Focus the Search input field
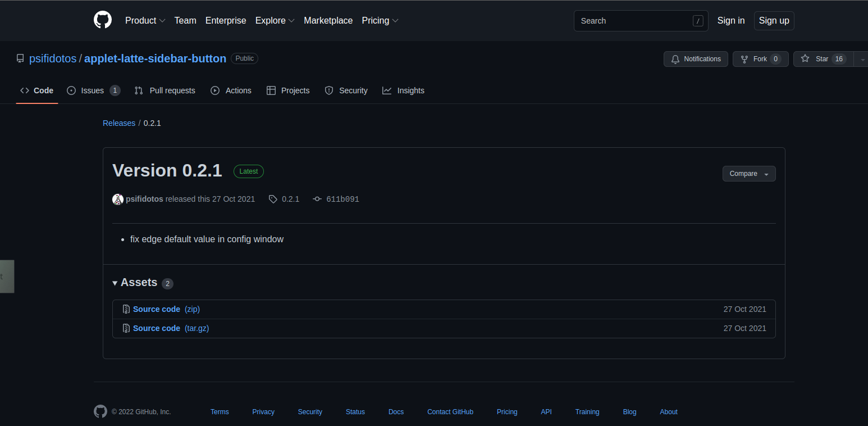The width and height of the screenshot is (868, 426). pos(641,21)
